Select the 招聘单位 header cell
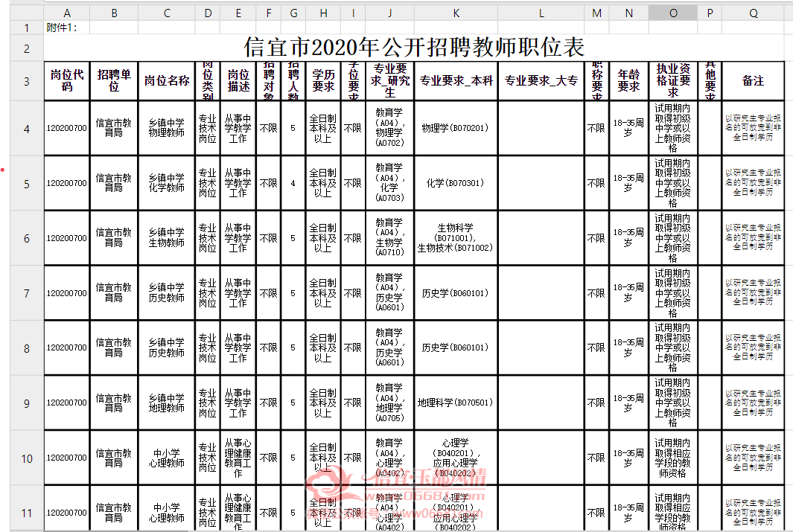Screen dimensions: 793x532 (114, 81)
